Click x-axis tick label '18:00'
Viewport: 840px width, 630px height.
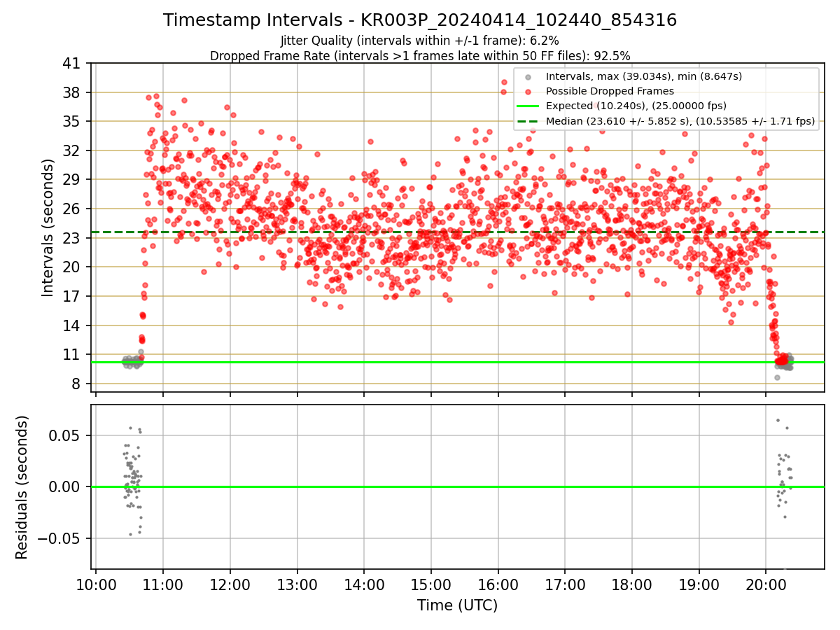(632, 584)
